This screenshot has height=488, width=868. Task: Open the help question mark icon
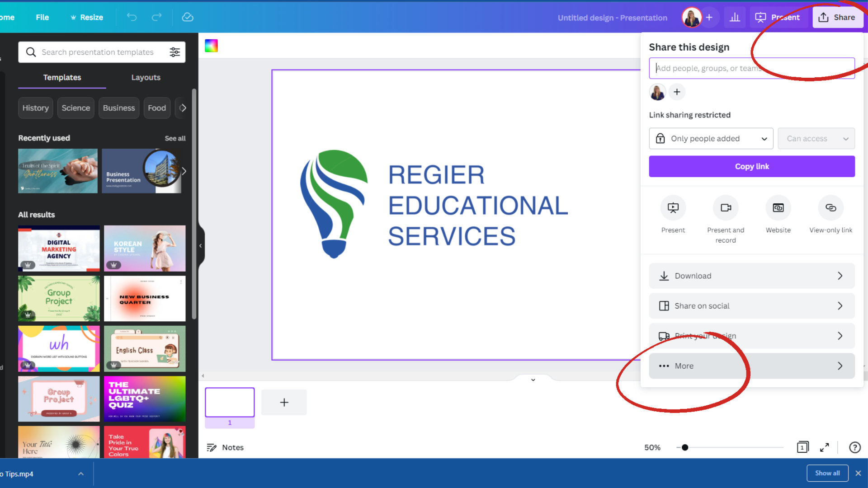pos(854,447)
